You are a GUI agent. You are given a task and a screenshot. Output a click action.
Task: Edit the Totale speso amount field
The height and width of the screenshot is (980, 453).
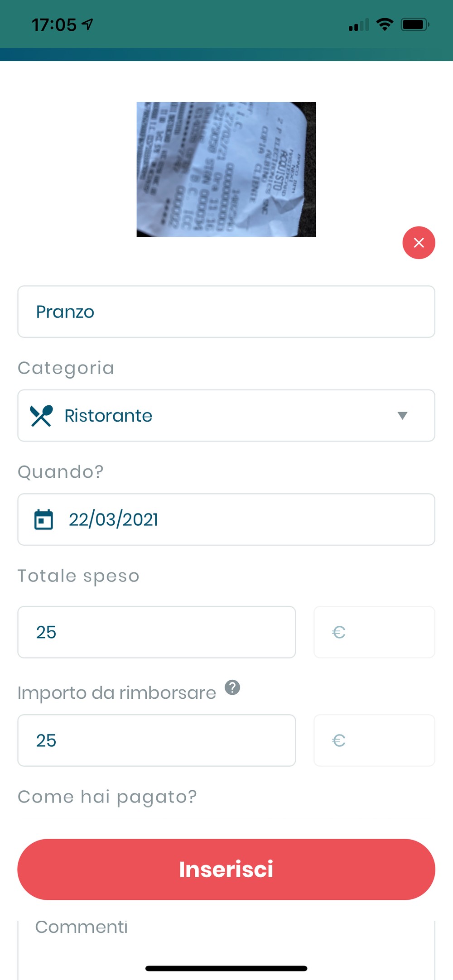(157, 632)
